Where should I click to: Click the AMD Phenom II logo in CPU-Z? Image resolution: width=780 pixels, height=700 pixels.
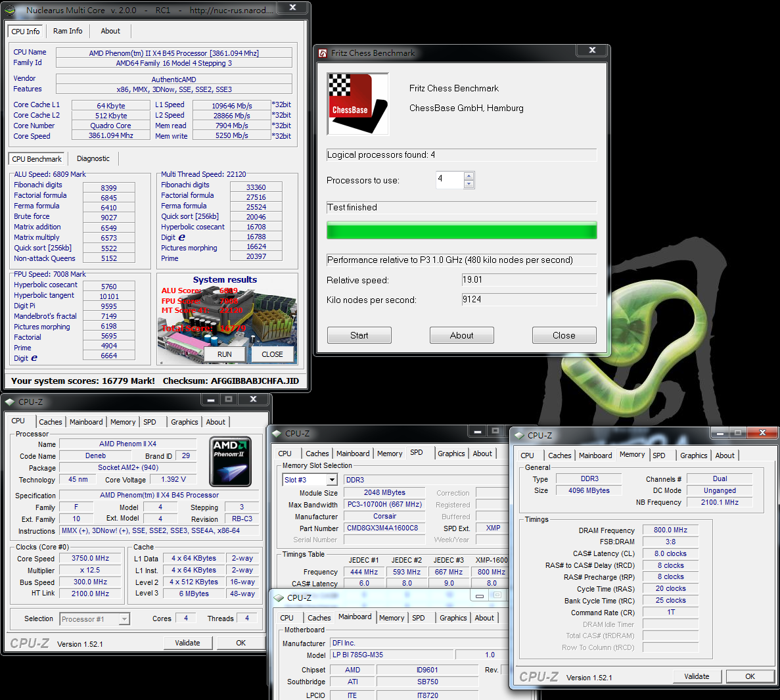[230, 461]
